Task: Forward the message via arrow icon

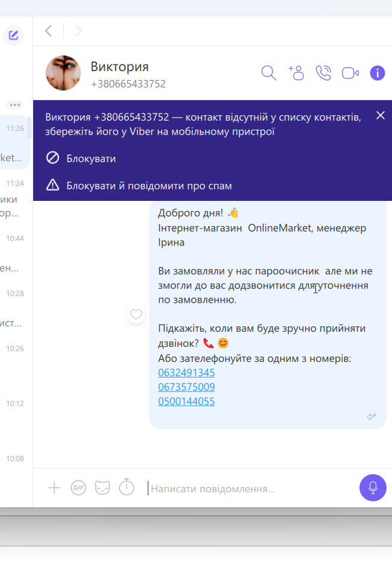Action: click(x=371, y=416)
